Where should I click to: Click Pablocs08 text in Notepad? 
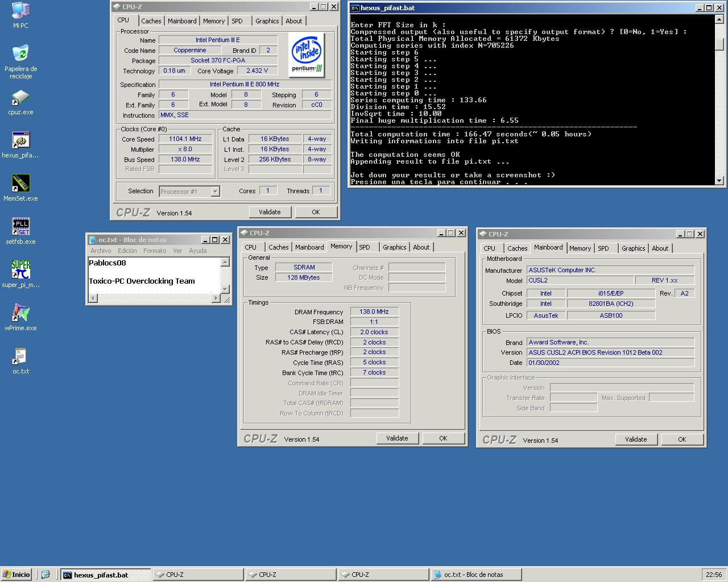107,263
